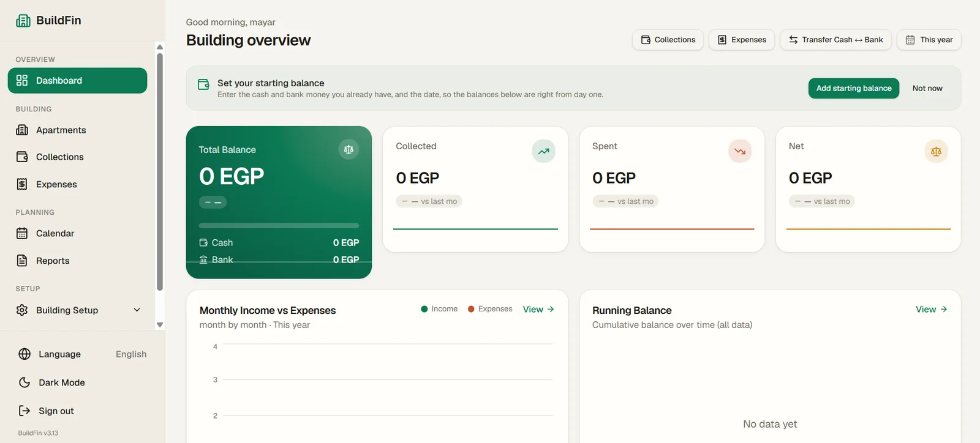The height and width of the screenshot is (443, 980).
Task: Click the Calendar icon in the sidebar
Action: (22, 233)
